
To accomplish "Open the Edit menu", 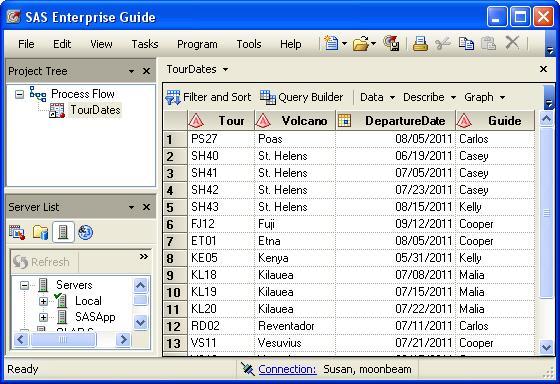I will pos(62,44).
